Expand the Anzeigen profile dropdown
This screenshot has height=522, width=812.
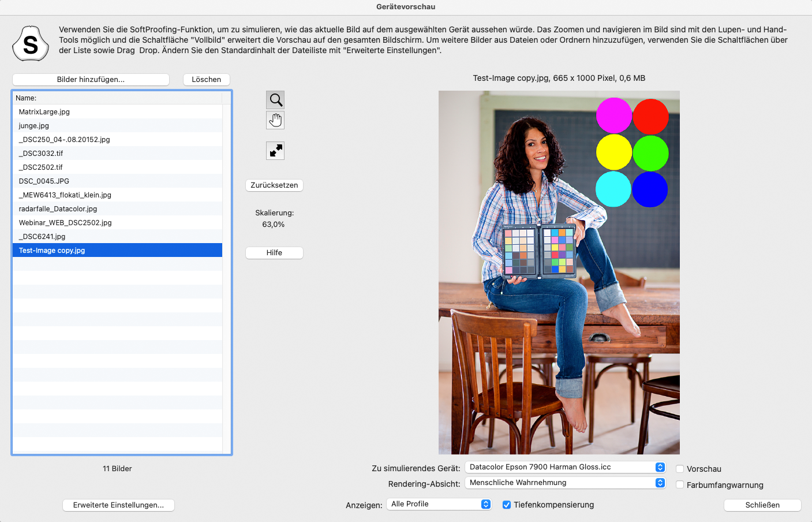pos(439,504)
